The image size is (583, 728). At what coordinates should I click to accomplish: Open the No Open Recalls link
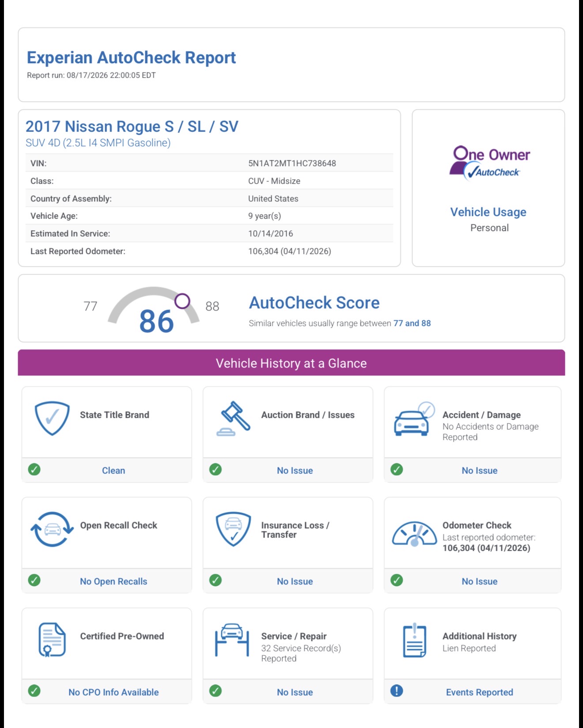114,581
